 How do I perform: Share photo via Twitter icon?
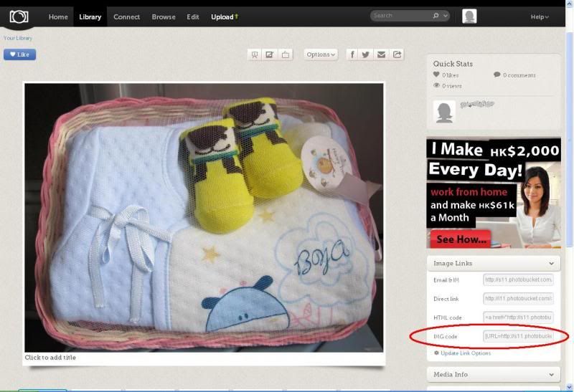366,54
